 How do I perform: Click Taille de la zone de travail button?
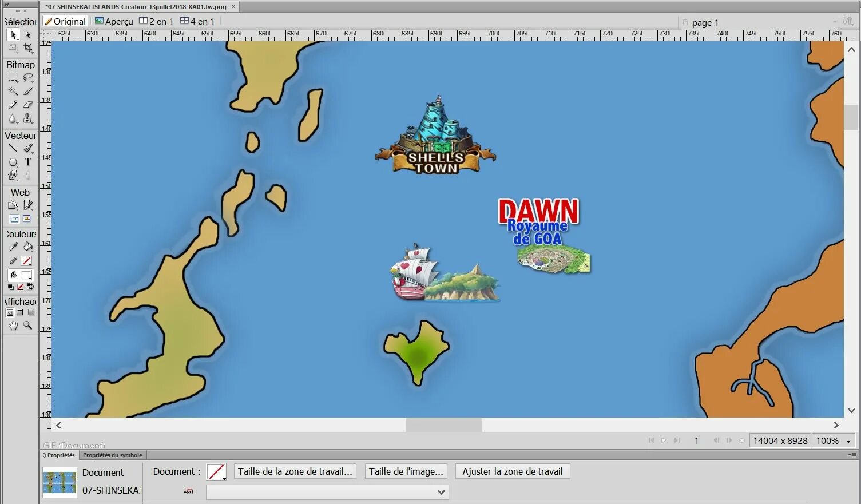295,471
